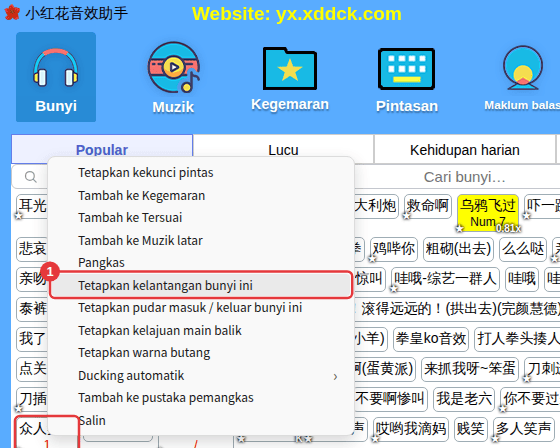Play the 泰裤 sound button

32,309
